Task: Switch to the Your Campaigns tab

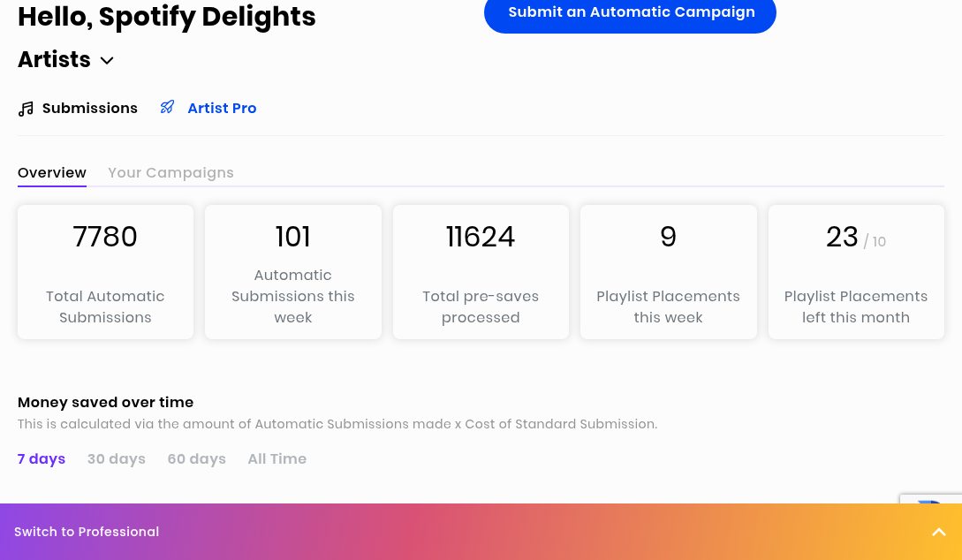Action: (x=170, y=173)
